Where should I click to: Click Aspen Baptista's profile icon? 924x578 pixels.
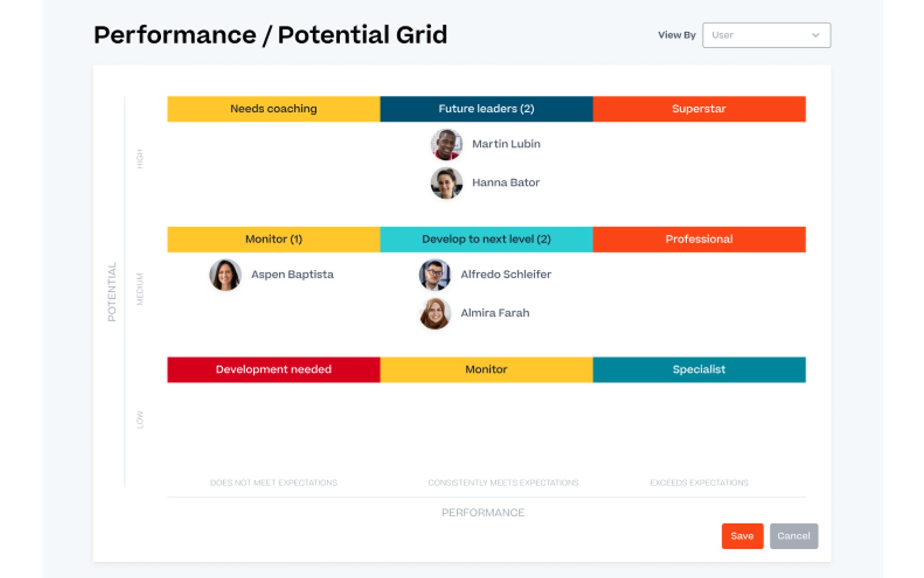226,274
